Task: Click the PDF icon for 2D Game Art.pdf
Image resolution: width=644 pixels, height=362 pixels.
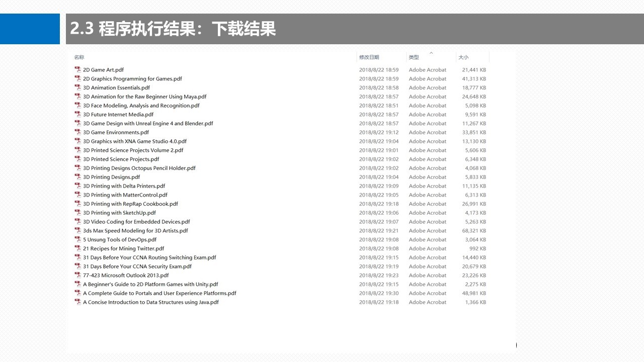Action: (78, 70)
